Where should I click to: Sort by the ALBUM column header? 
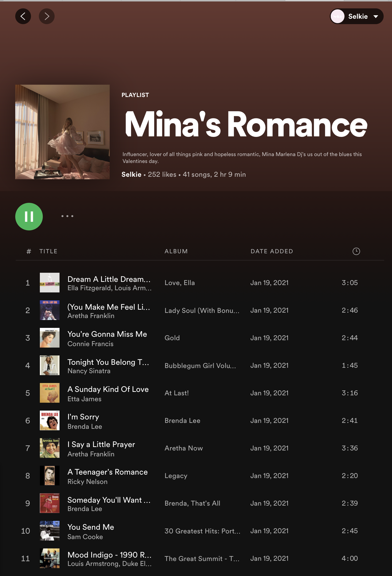[176, 251]
